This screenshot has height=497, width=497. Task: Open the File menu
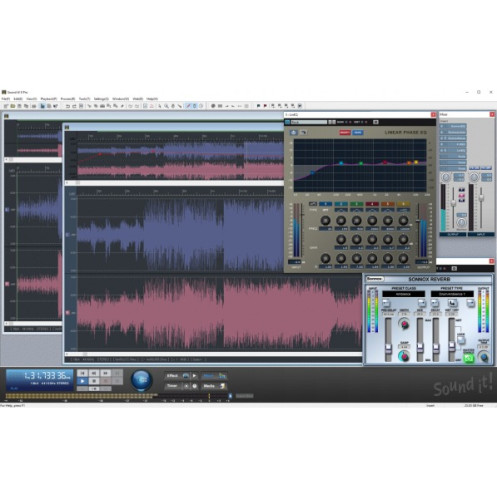point(6,99)
